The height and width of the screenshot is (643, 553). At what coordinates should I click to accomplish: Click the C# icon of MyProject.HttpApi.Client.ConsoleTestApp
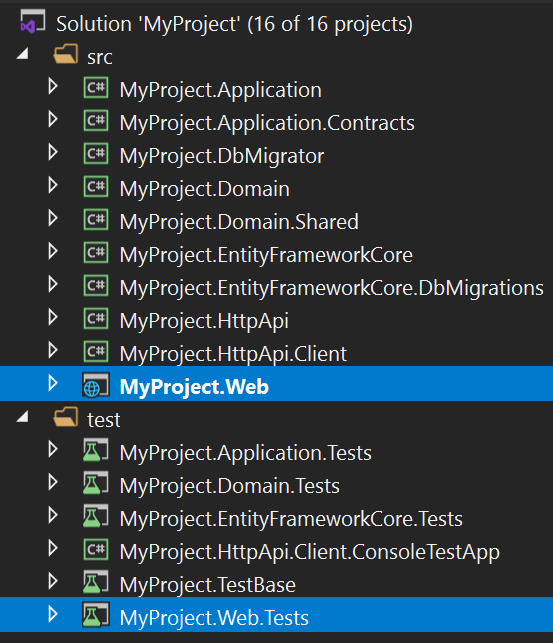click(x=96, y=550)
